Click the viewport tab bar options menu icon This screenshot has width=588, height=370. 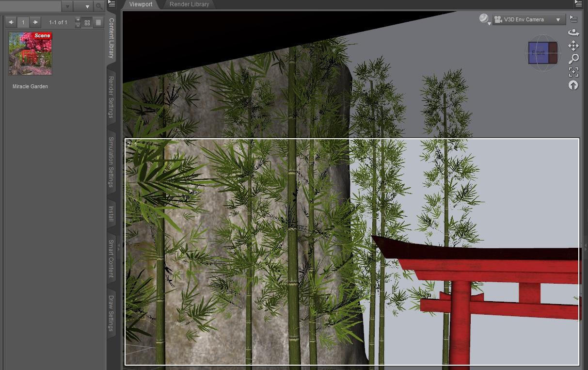pyautogui.click(x=578, y=3)
